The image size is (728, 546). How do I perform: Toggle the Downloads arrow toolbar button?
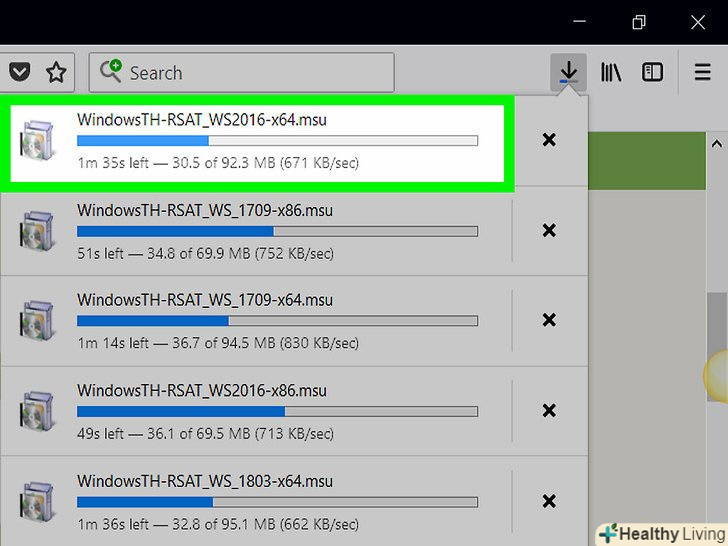(x=568, y=72)
